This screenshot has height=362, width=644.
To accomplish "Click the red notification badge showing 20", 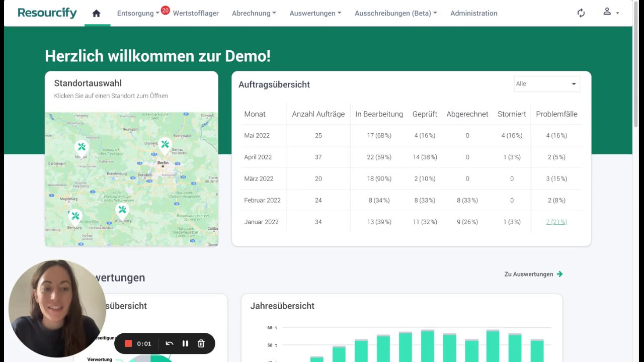I will [x=165, y=10].
